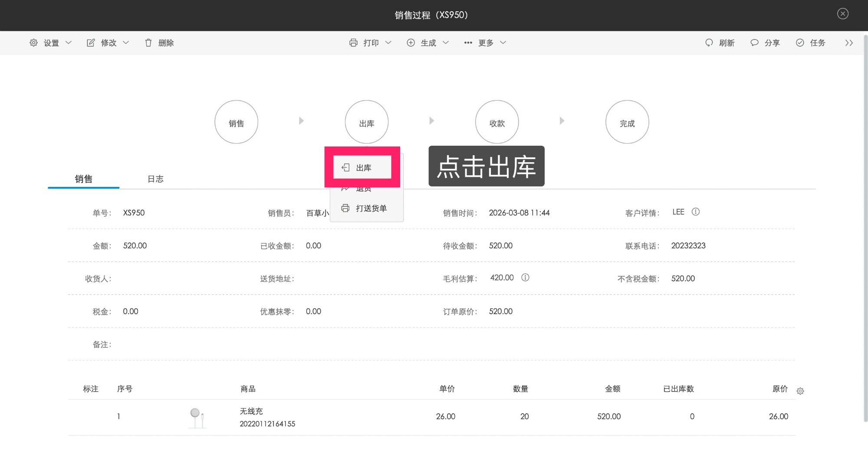Click the 完成 stage circle

click(x=627, y=122)
